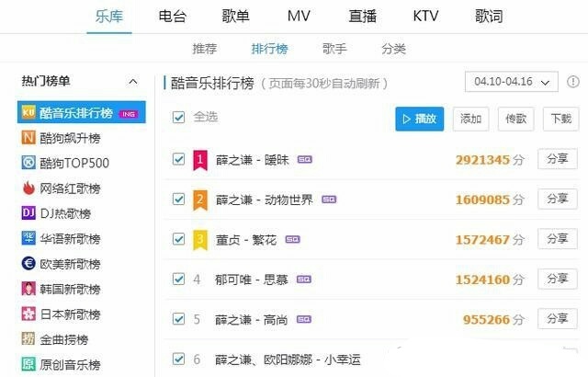Open the 分类 sub-tab

(393, 49)
